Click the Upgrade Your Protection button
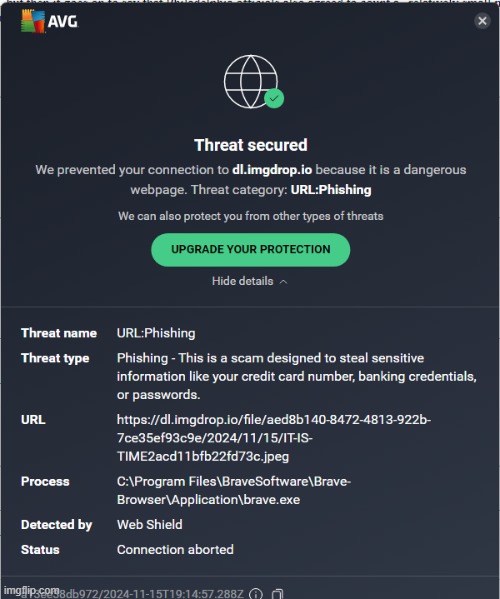The width and height of the screenshot is (500, 599). click(251, 249)
